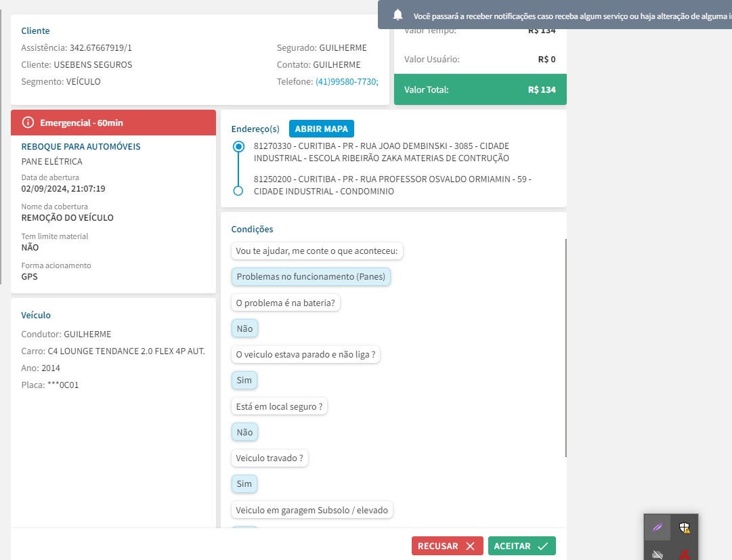Click the red 'Emergencial - 60min' banner
Viewport: 732px width, 560px height.
pos(113,123)
